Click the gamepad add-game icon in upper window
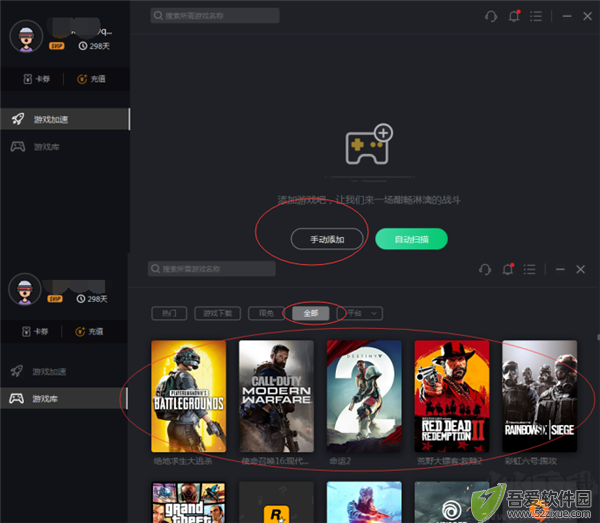The height and width of the screenshot is (523, 600). coord(369,144)
